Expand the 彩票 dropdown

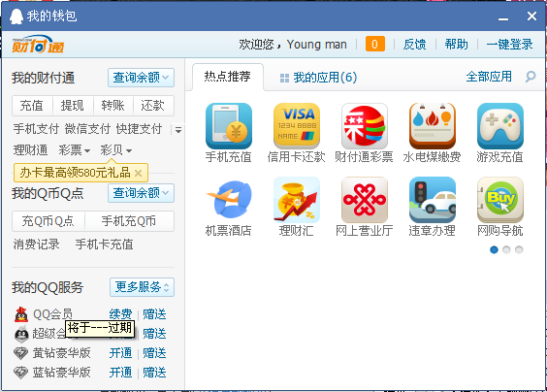[x=75, y=150]
